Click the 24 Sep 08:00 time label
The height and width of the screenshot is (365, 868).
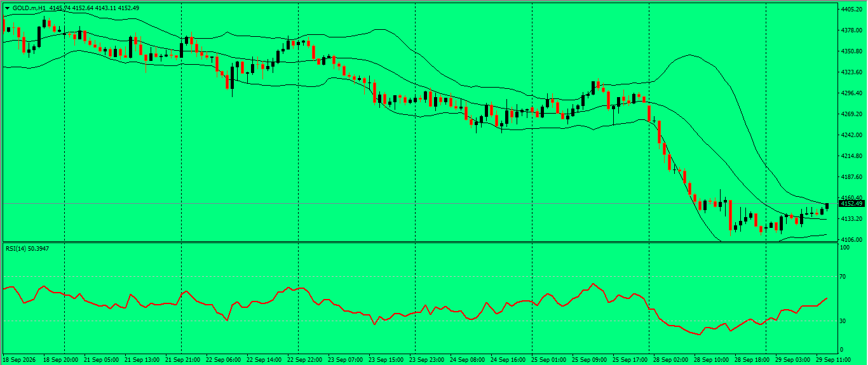[x=467, y=360]
